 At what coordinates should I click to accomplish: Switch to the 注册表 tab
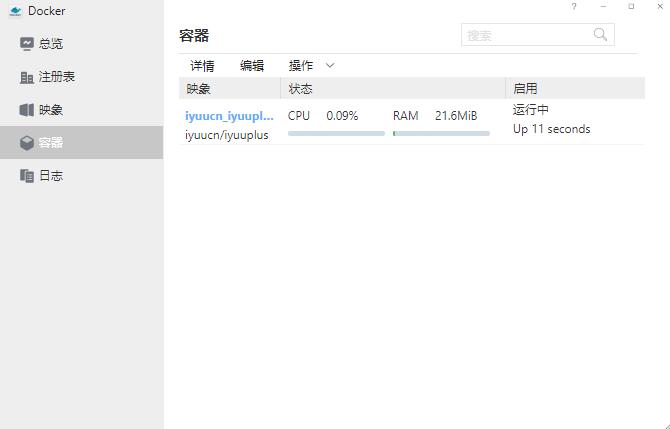point(82,77)
